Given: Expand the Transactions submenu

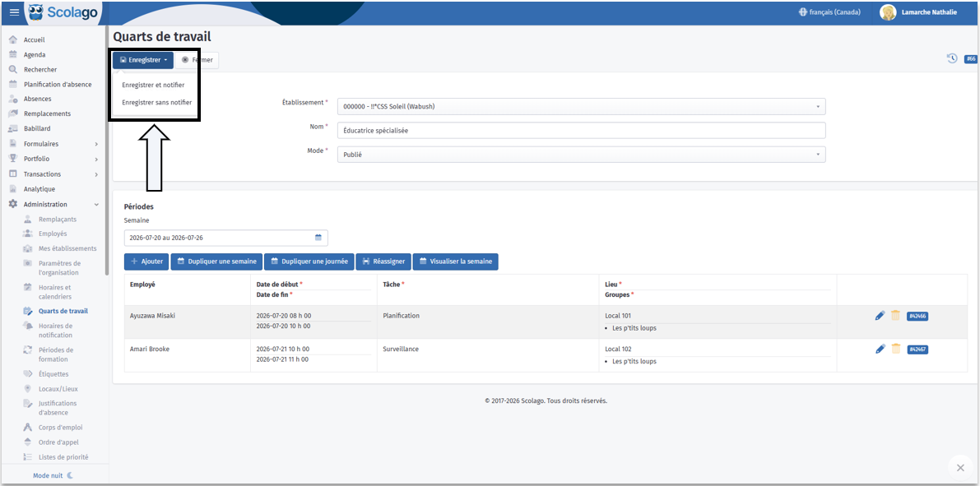Looking at the screenshot, I should 96,174.
